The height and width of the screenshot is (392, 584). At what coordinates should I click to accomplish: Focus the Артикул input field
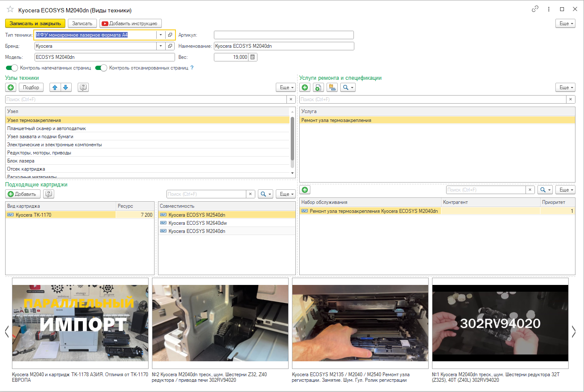284,35
